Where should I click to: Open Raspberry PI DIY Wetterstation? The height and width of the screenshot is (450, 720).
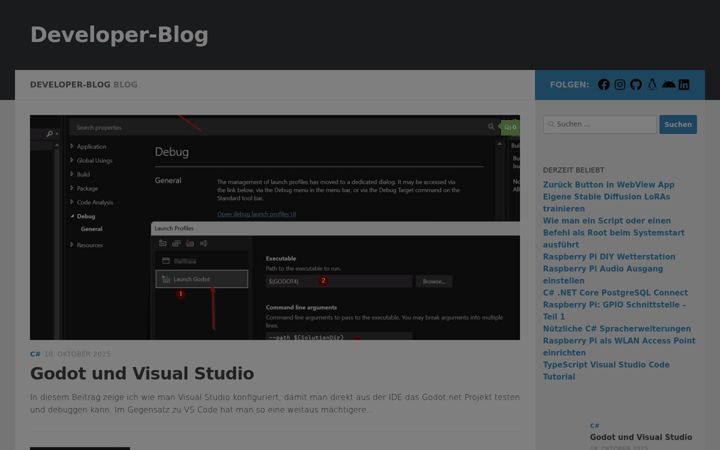[x=609, y=257]
